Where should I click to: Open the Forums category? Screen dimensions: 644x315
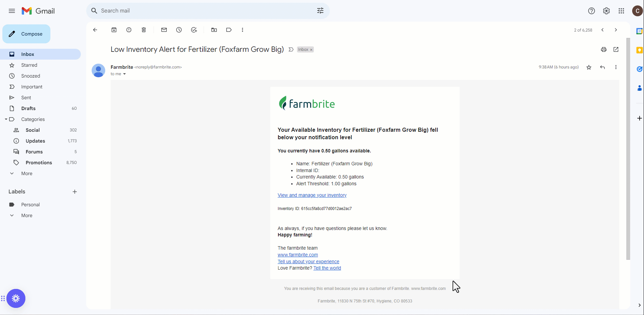click(x=41, y=152)
